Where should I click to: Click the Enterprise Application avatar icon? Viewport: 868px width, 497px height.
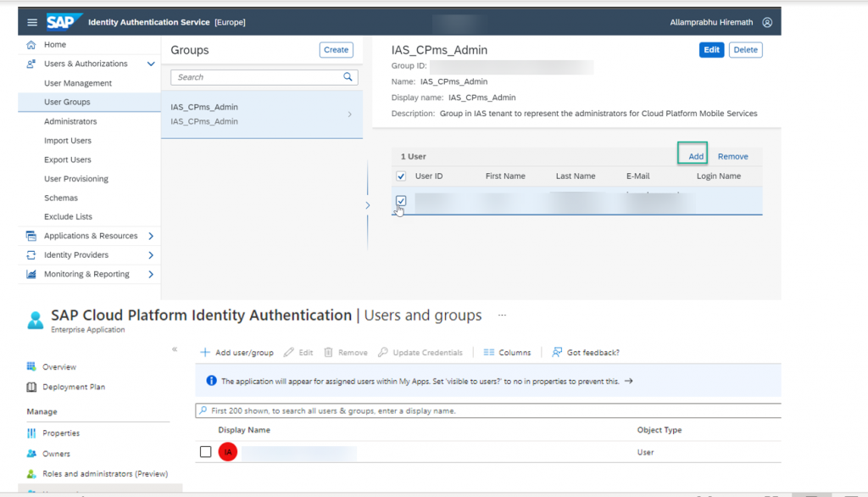(x=36, y=321)
